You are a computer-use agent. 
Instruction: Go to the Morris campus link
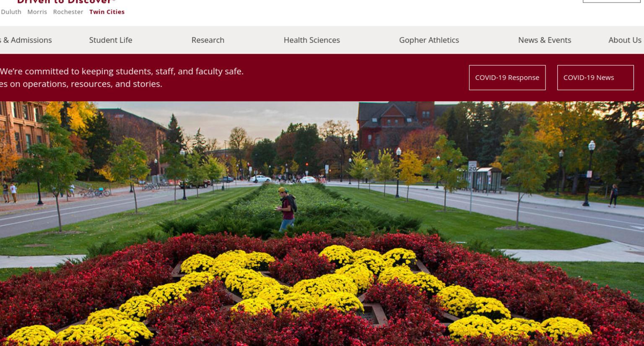37,12
